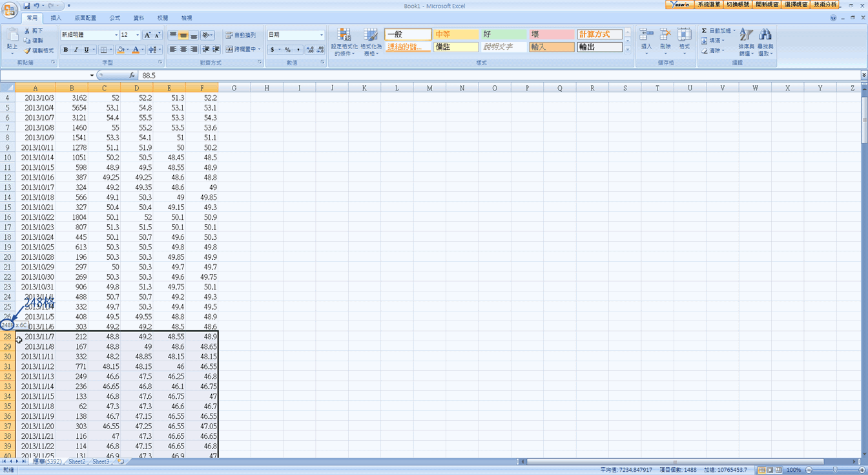Apply the 壞 (Bad) cell style
Screen dimensions: 868x475
[x=552, y=34]
